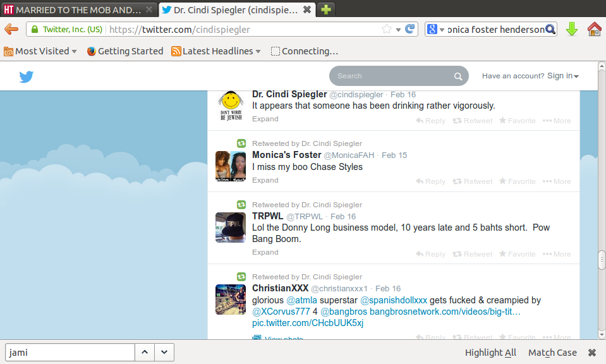Screen dimensions: 606x364
Task: Find previous match with the up arrow
Action: click(x=145, y=353)
